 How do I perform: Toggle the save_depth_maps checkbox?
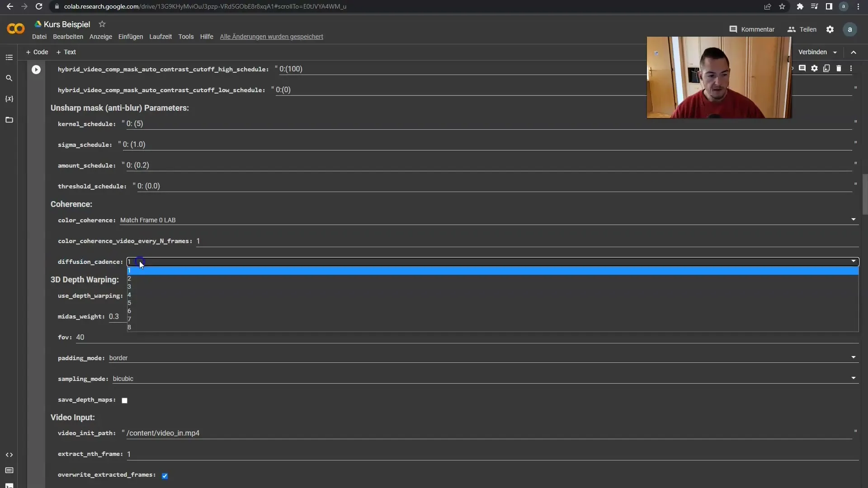[x=125, y=400]
